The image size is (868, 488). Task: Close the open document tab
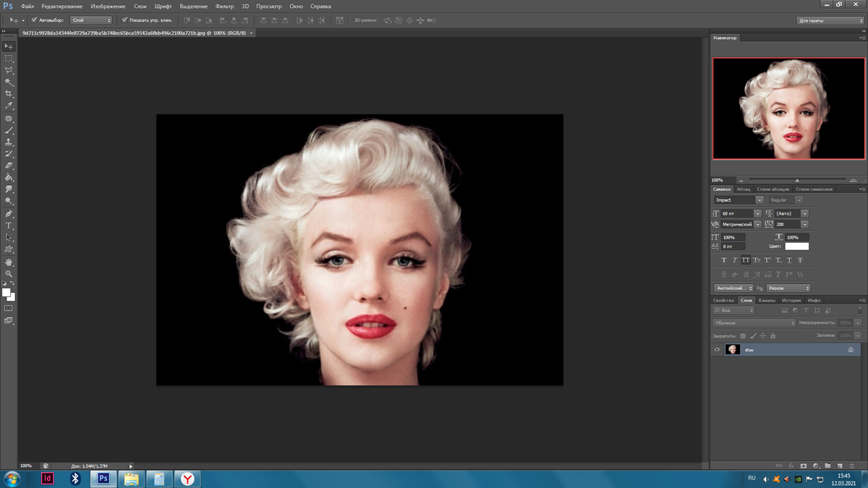point(251,33)
